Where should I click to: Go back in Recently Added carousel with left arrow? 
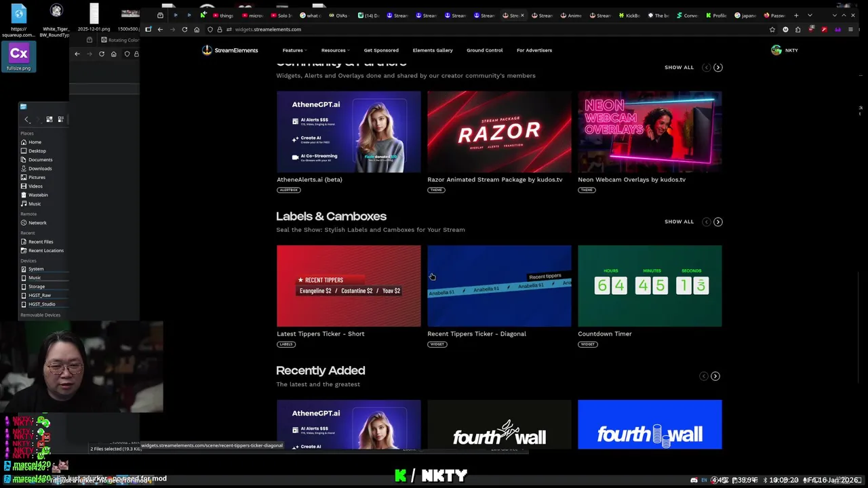pos(704,376)
